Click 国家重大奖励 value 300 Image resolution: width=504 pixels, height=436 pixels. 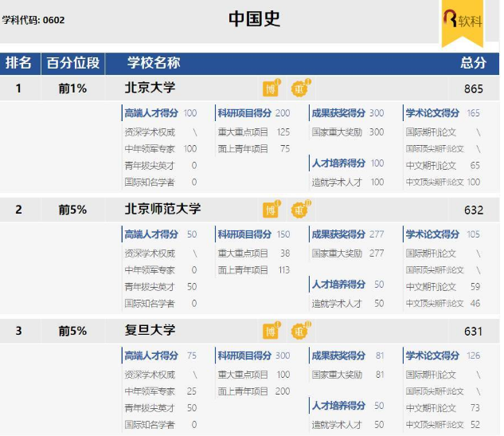377,132
